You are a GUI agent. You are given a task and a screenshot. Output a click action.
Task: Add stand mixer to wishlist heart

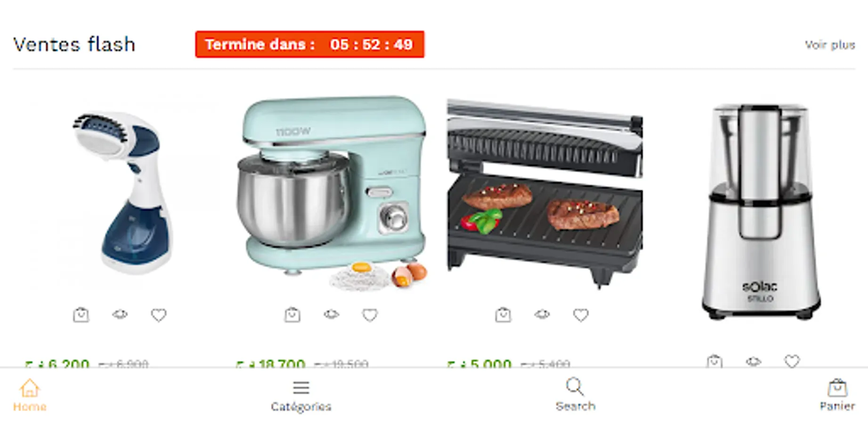[370, 315]
